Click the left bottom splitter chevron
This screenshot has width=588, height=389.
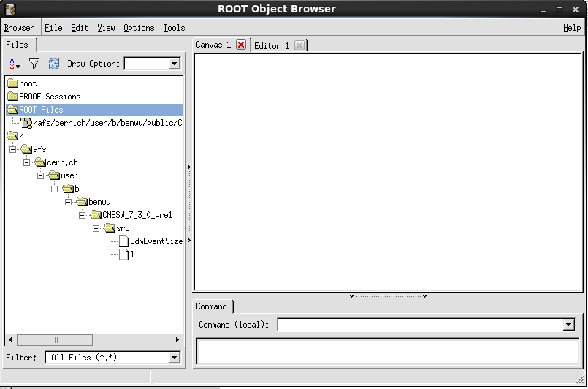pos(352,296)
